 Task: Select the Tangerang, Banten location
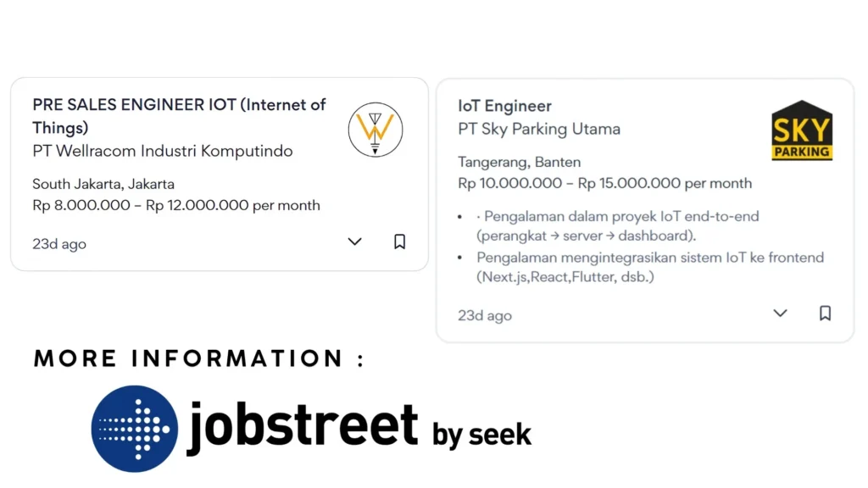tap(520, 162)
